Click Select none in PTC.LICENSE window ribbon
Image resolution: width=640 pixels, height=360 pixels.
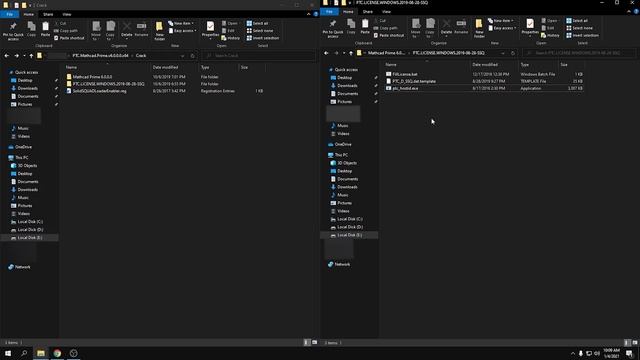coord(579,28)
